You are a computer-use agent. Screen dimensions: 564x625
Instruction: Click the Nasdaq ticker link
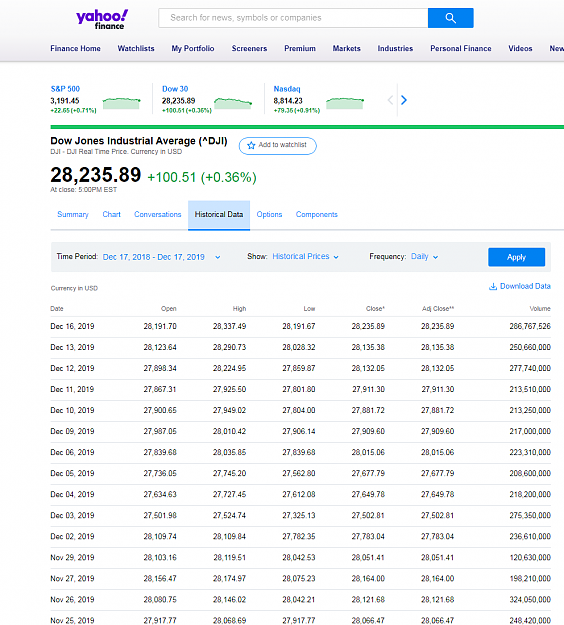coord(287,89)
